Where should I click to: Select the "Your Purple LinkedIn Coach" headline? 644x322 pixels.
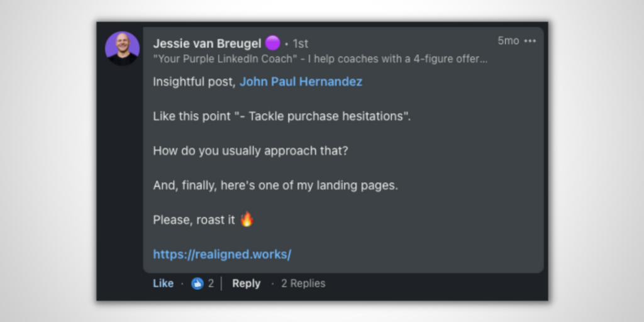pyautogui.click(x=320, y=59)
